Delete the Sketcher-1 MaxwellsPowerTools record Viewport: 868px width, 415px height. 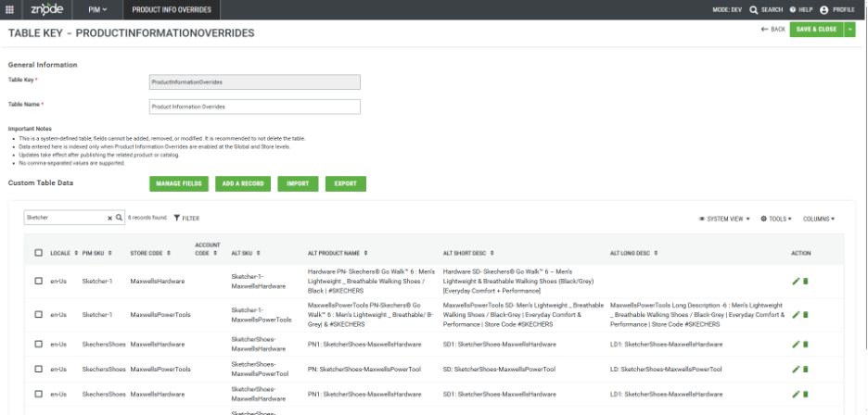806,314
